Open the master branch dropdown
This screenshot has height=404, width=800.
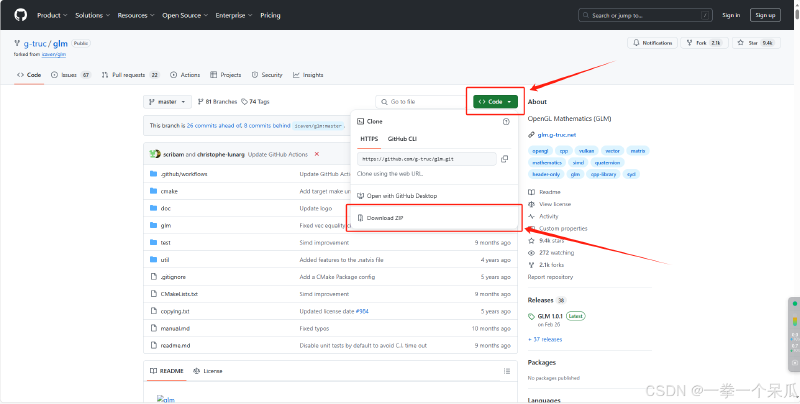coord(167,102)
